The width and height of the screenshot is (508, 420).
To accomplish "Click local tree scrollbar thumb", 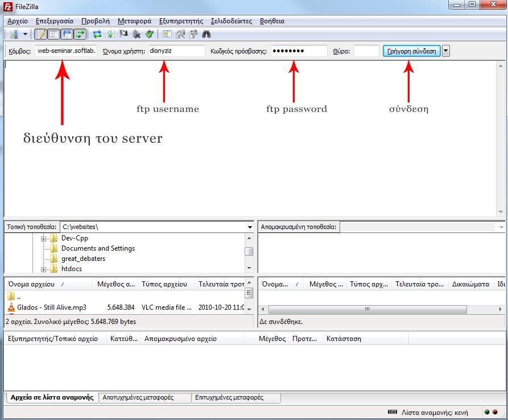I will point(249,251).
